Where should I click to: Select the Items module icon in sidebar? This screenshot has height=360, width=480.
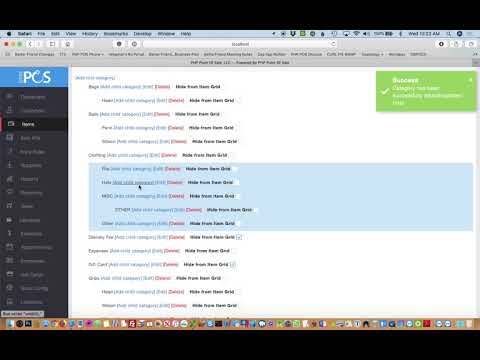click(11, 124)
